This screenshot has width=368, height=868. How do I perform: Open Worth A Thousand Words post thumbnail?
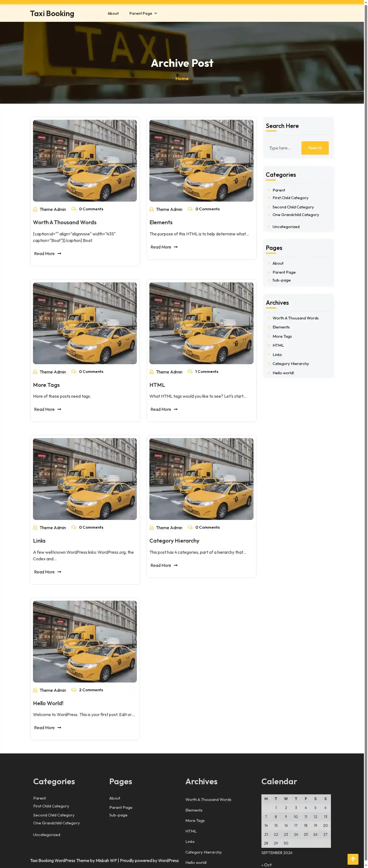(x=85, y=161)
